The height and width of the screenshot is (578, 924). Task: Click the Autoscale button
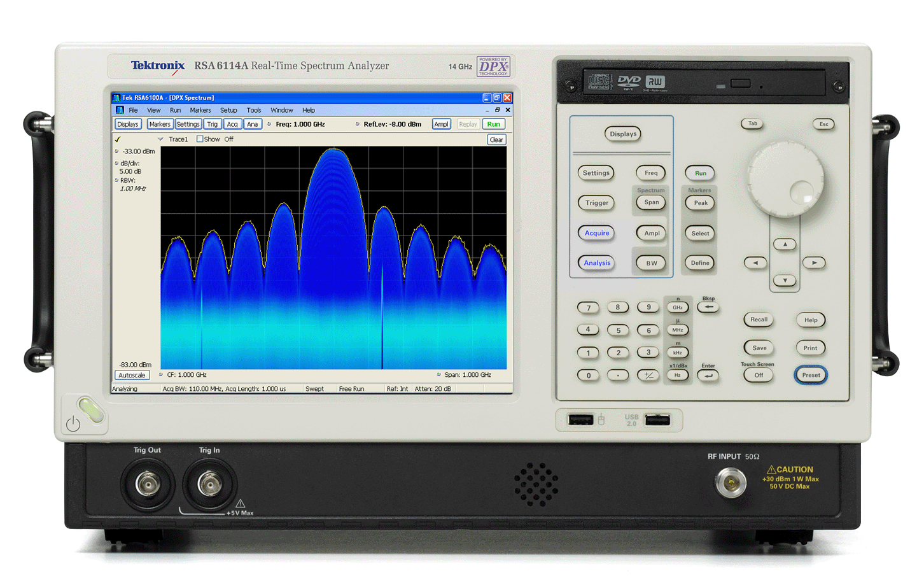pos(132,376)
